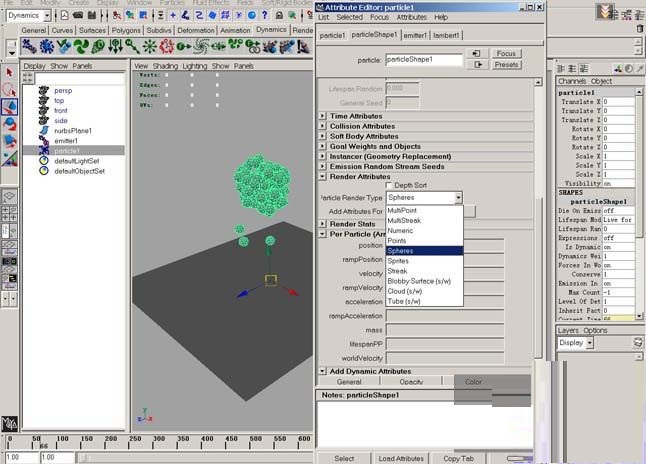Click the green arrow Uniform field shelf icon
646x464 pixels.
[184, 46]
